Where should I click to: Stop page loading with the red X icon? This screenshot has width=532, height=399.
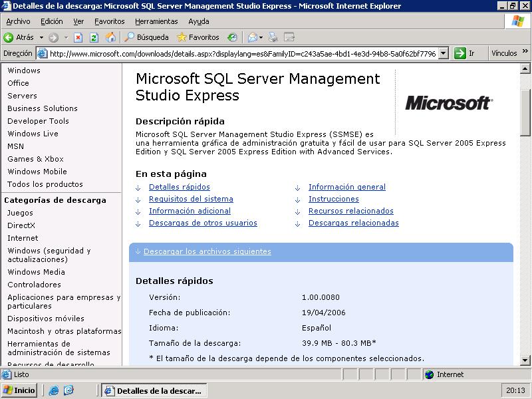click(78, 37)
